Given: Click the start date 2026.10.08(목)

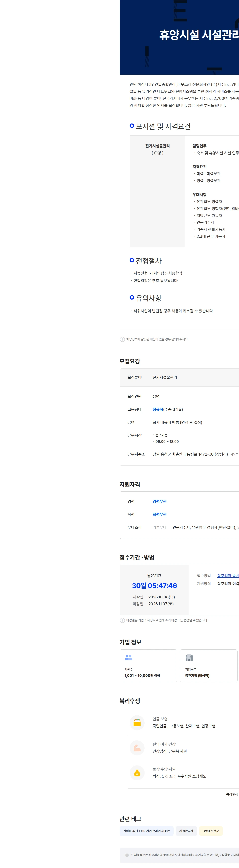Looking at the screenshot, I should pos(162,597).
